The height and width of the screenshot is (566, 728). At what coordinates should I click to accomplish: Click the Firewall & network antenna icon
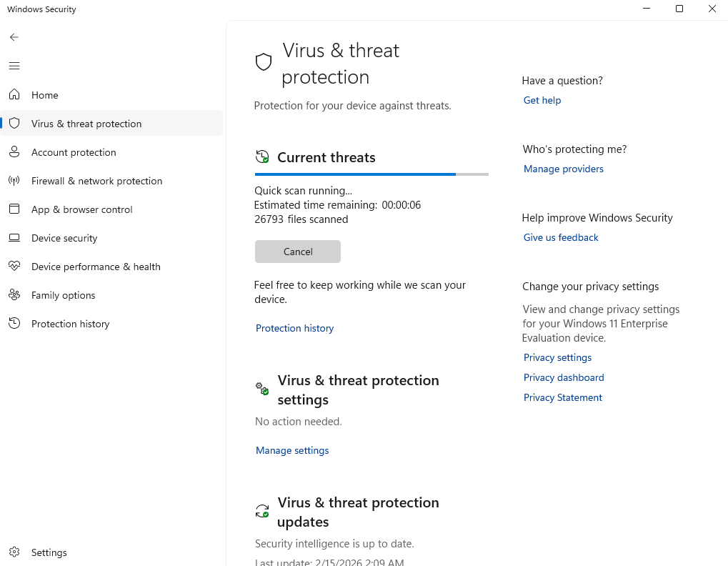tap(14, 181)
